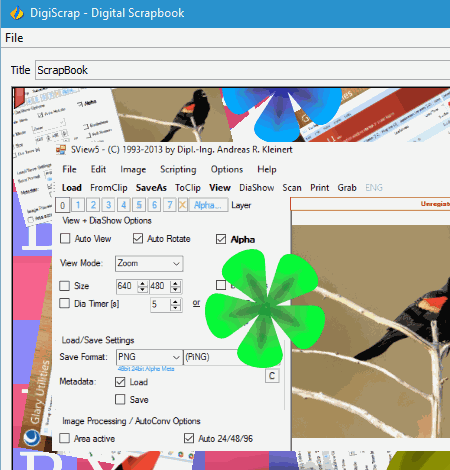Click the C button near Save Format

pyautogui.click(x=272, y=376)
